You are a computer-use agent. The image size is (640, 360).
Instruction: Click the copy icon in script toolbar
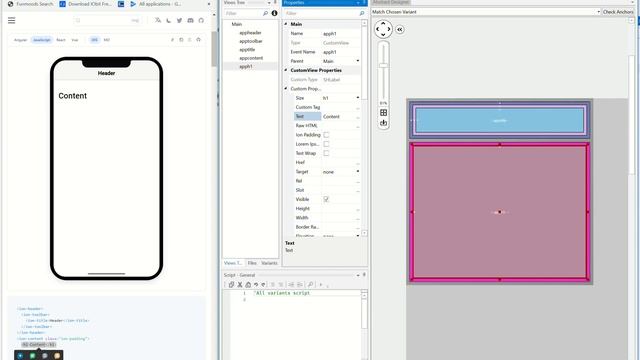click(x=231, y=284)
